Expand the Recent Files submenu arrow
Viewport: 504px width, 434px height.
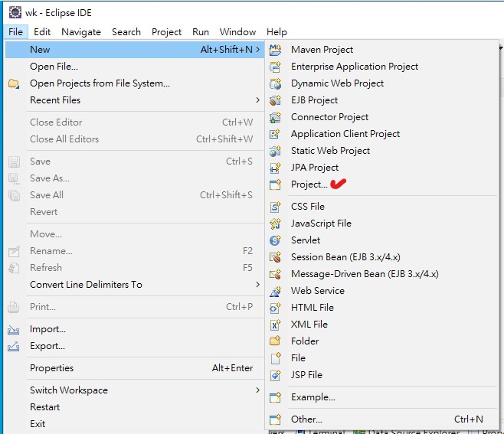(257, 100)
